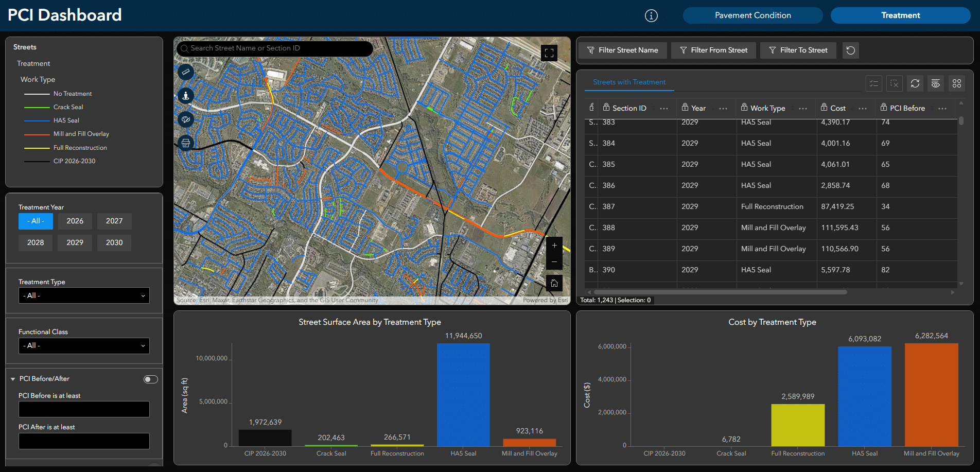
Task: Select the 2029 Treatment Year button
Action: [75, 242]
